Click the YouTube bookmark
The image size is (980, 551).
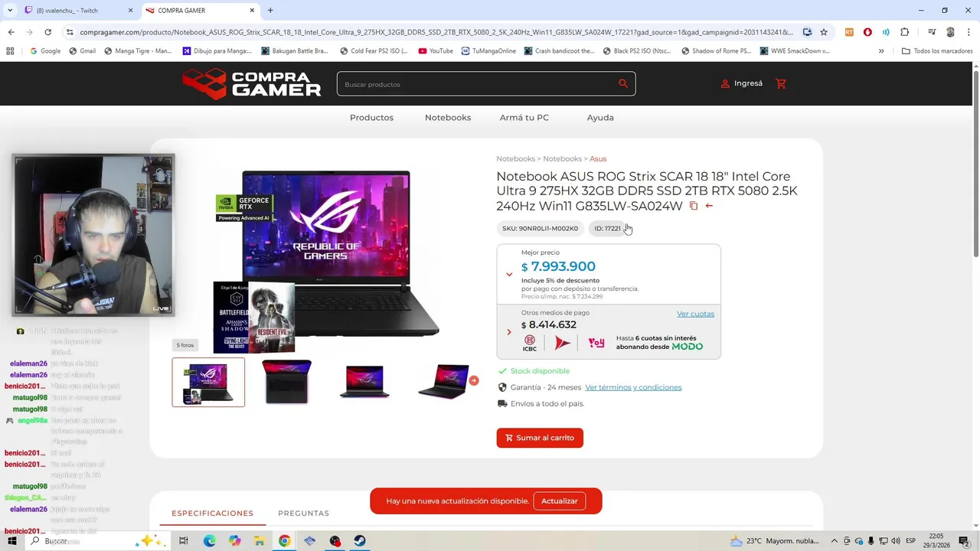click(436, 51)
